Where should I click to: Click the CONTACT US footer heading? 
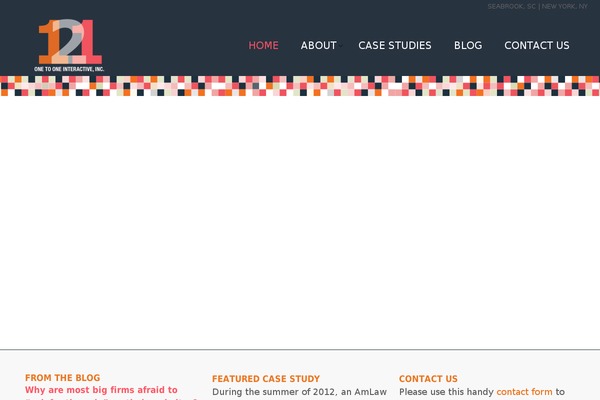[x=428, y=379]
